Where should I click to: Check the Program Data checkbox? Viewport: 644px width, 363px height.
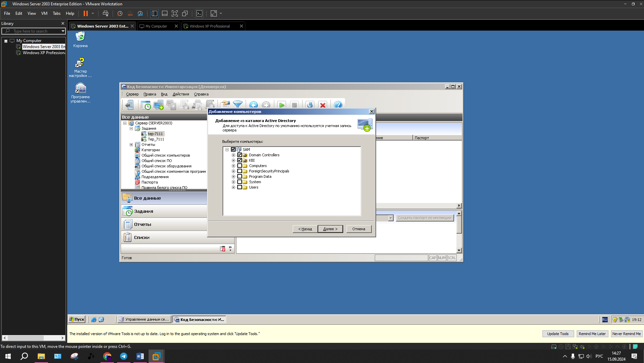(240, 176)
